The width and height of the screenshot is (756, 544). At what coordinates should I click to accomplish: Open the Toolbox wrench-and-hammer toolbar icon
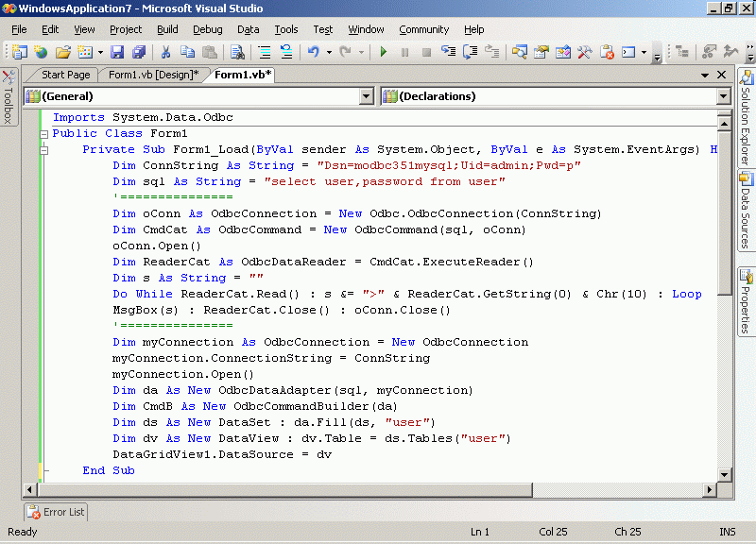pos(584,52)
